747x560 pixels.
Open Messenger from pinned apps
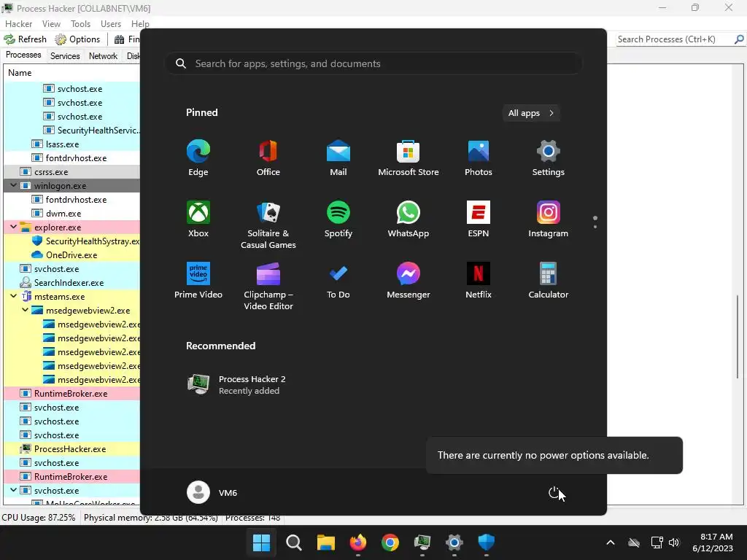click(x=409, y=281)
